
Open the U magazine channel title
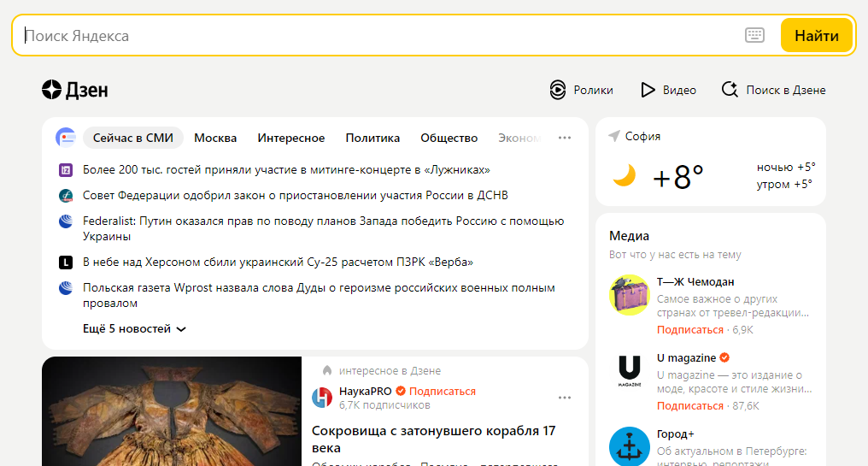(x=686, y=358)
